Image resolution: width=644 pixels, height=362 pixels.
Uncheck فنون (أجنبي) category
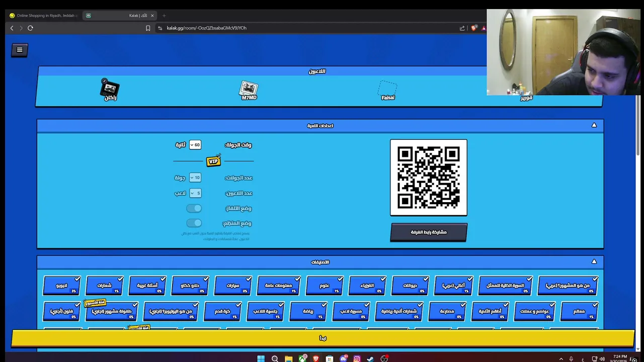click(x=62, y=311)
